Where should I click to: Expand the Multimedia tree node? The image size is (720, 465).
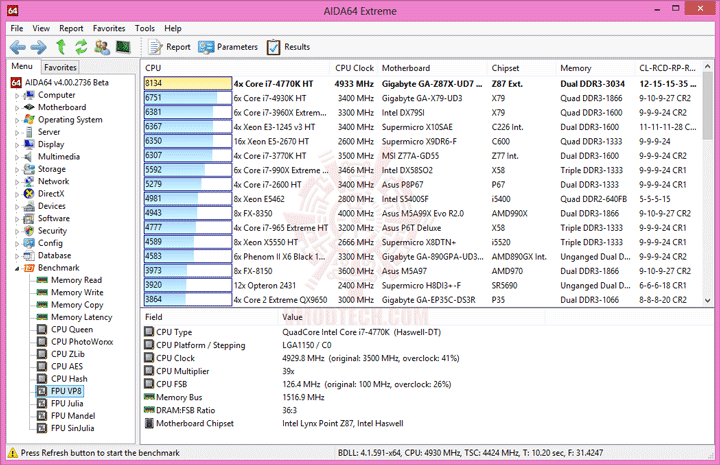[x=17, y=157]
